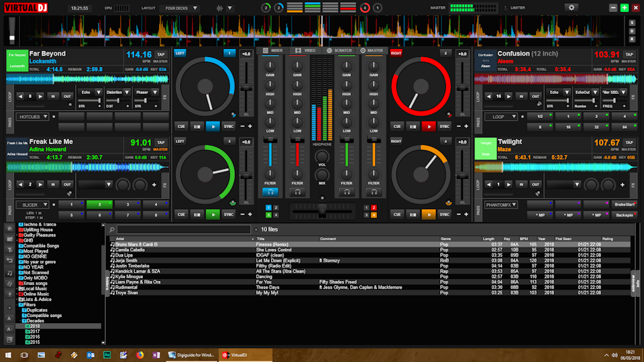Select Dua Lipa IDGAF track row
This screenshot has width=644, height=362.
point(370,255)
